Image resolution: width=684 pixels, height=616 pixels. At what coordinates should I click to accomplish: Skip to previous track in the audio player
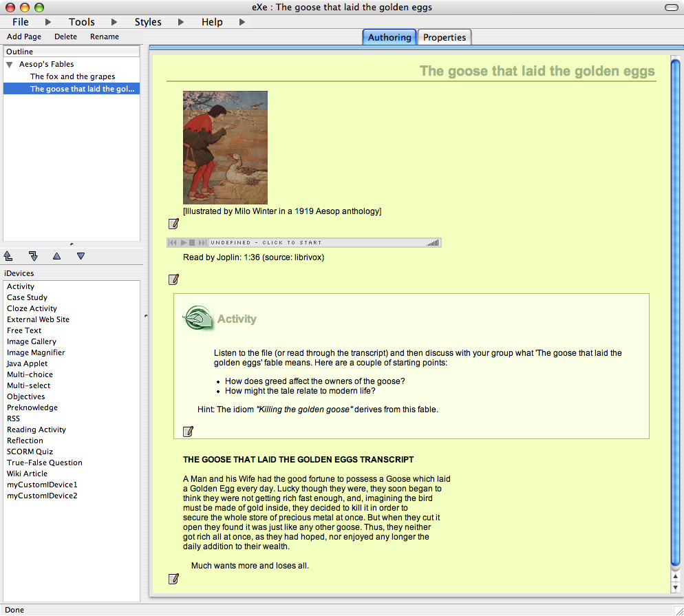pos(173,242)
